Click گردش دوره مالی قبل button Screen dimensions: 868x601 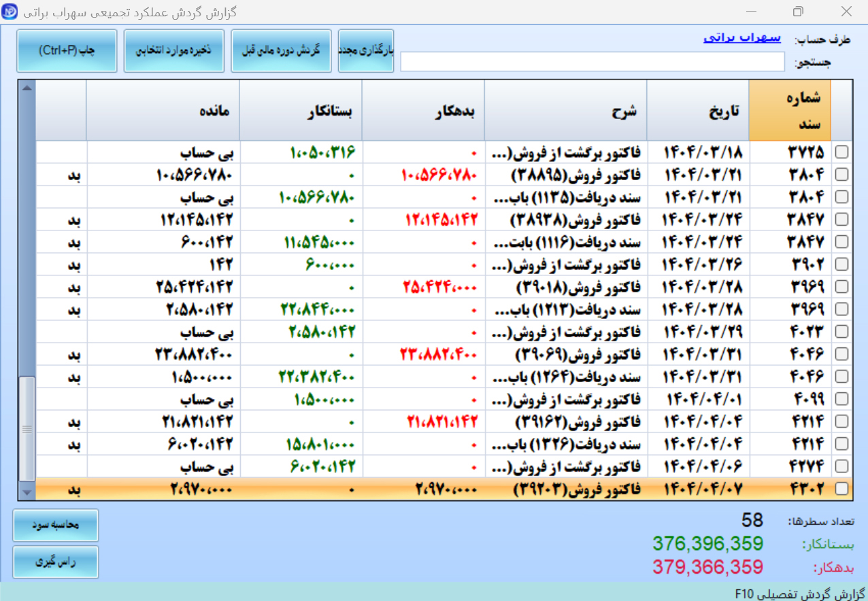pyautogui.click(x=281, y=51)
